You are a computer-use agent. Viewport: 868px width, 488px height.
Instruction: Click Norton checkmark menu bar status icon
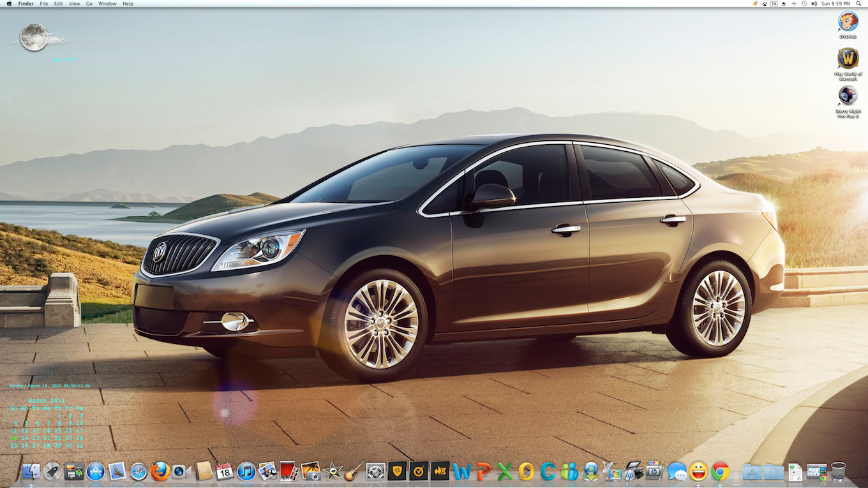[x=756, y=4]
